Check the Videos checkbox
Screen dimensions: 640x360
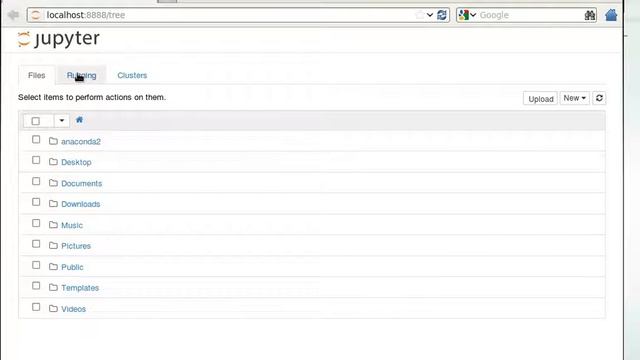36,307
